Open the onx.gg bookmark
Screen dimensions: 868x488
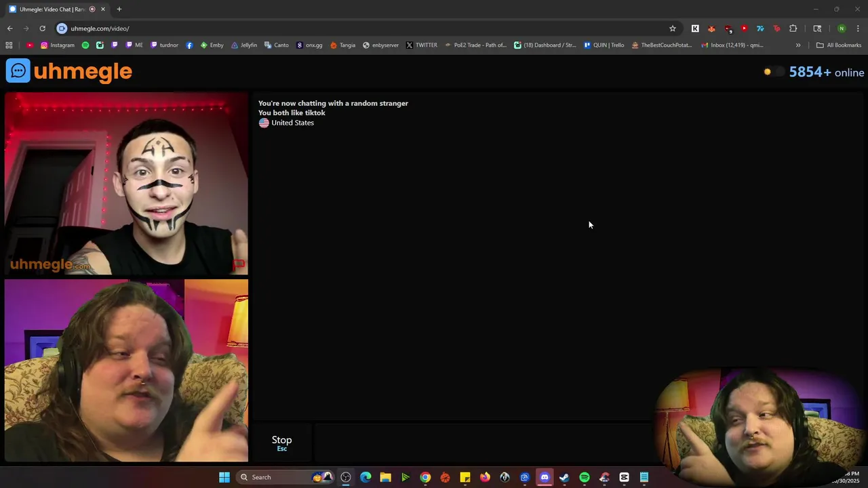[x=309, y=45]
